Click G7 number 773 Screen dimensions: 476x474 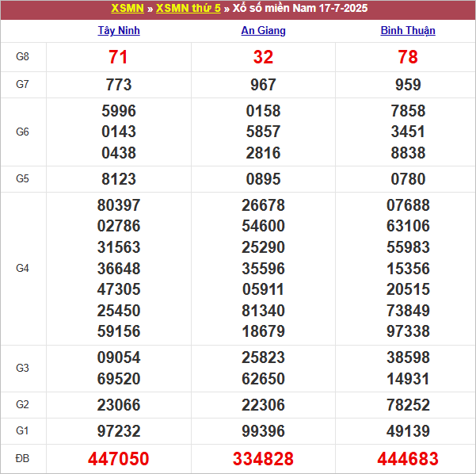[x=119, y=85]
